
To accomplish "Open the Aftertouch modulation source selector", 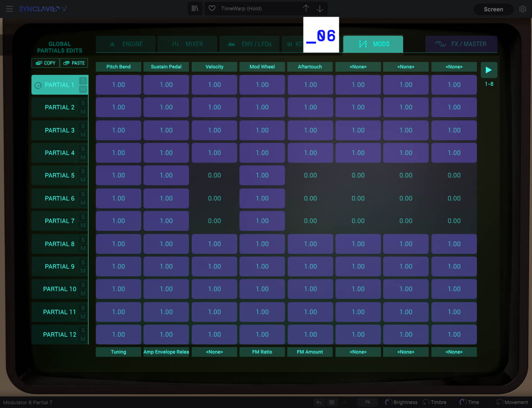I will coord(310,67).
